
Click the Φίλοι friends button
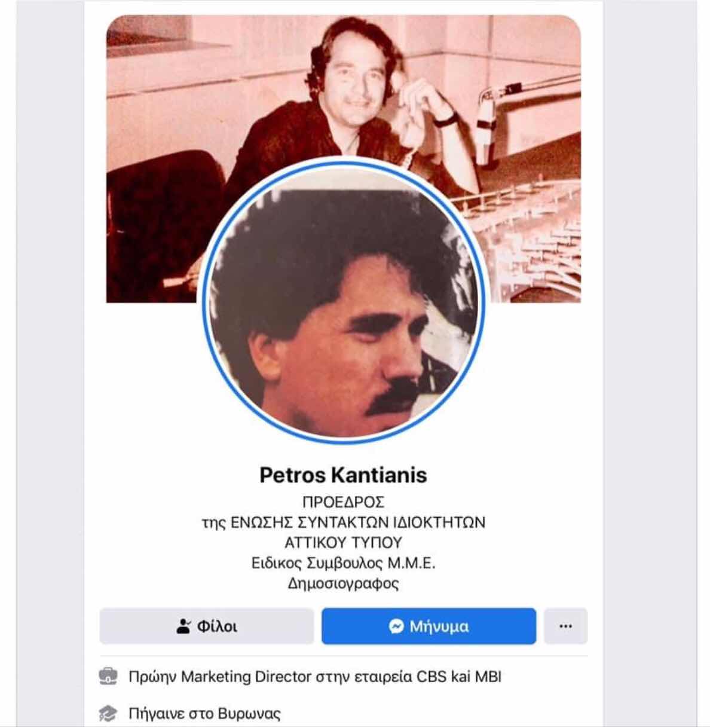207,626
